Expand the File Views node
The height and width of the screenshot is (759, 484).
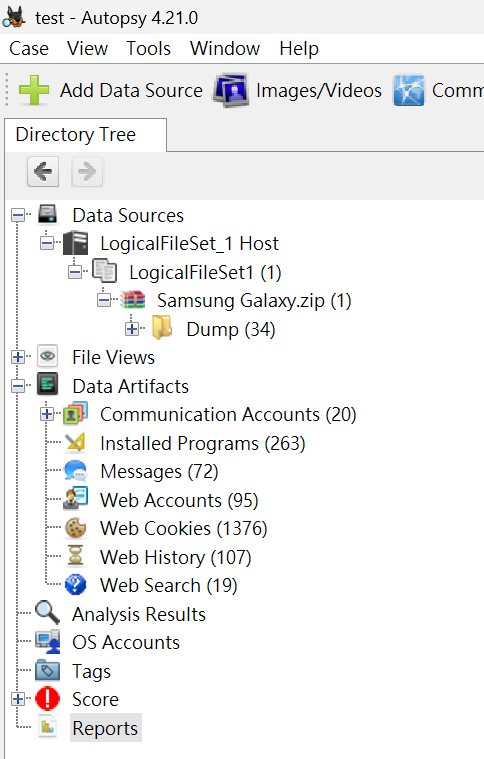(x=18, y=357)
